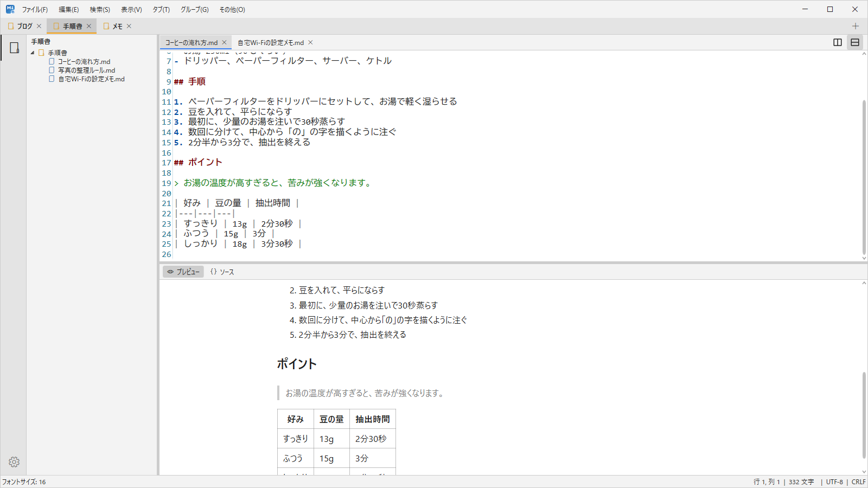This screenshot has width=868, height=488.
Task: Open the タブ(T) menu
Action: pos(161,10)
